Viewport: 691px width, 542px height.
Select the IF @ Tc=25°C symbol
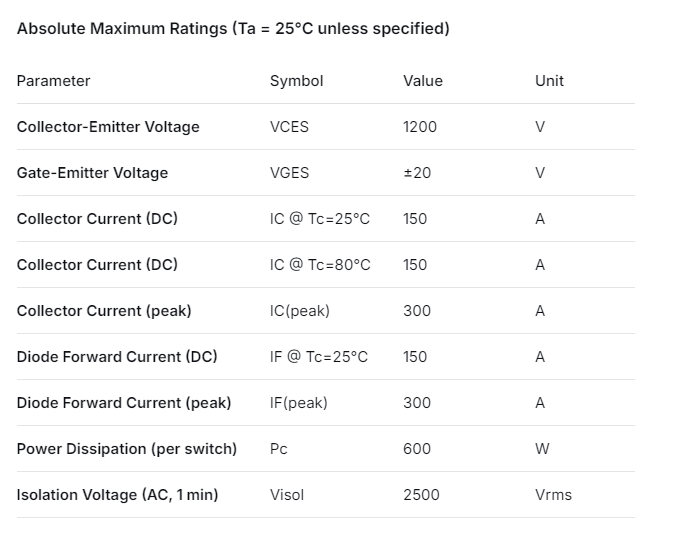[319, 357]
